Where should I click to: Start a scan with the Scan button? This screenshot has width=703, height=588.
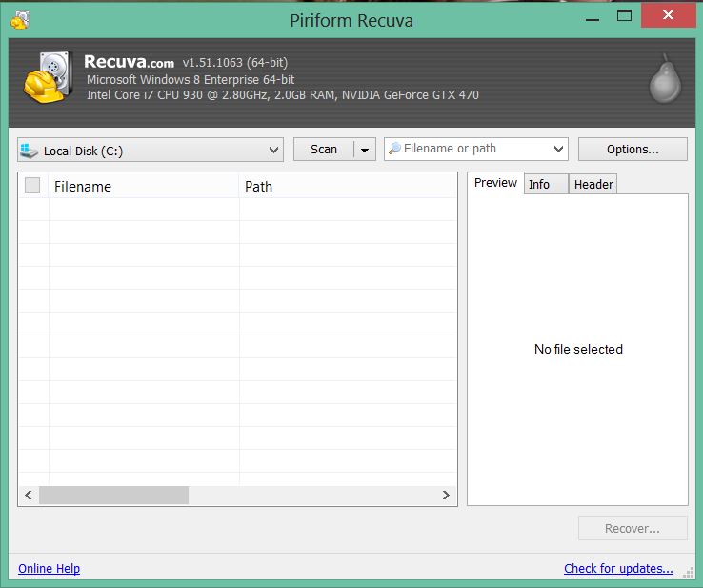(x=324, y=150)
